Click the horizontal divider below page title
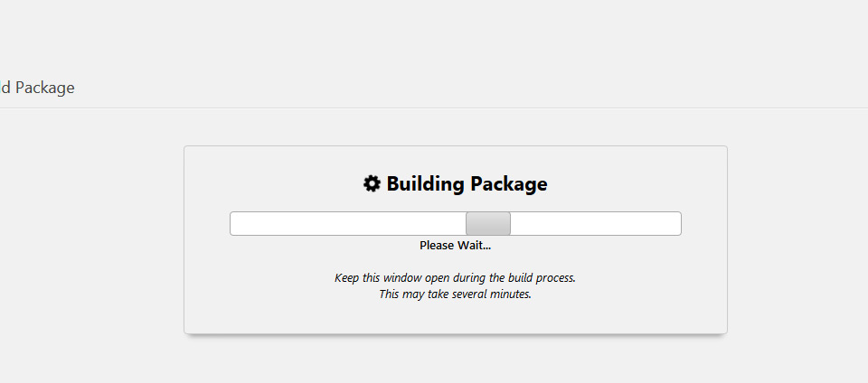The image size is (868, 383). 434,107
